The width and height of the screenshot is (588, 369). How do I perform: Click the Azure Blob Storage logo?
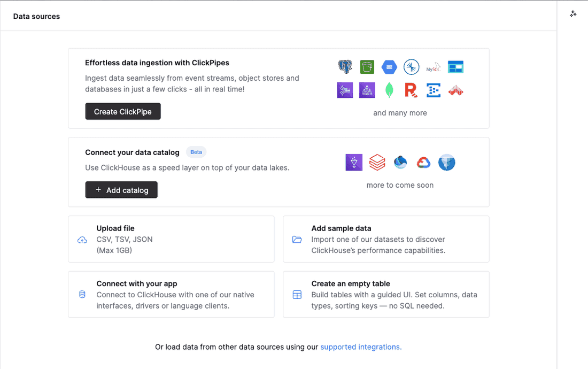coord(455,67)
